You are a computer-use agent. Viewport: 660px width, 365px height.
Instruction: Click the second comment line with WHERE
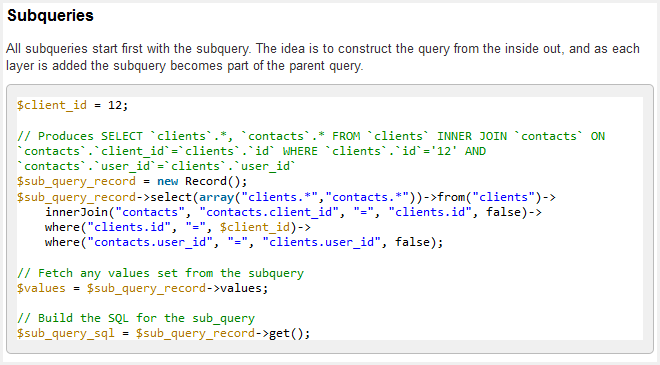[251, 151]
